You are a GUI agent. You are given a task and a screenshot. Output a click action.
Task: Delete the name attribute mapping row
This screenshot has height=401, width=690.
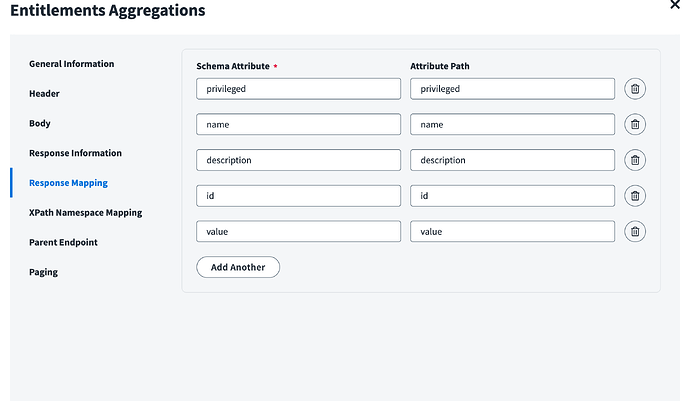(634, 124)
